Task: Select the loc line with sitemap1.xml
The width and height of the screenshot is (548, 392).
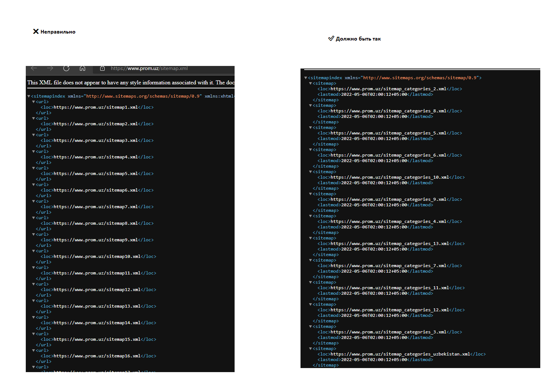Action: (97, 107)
